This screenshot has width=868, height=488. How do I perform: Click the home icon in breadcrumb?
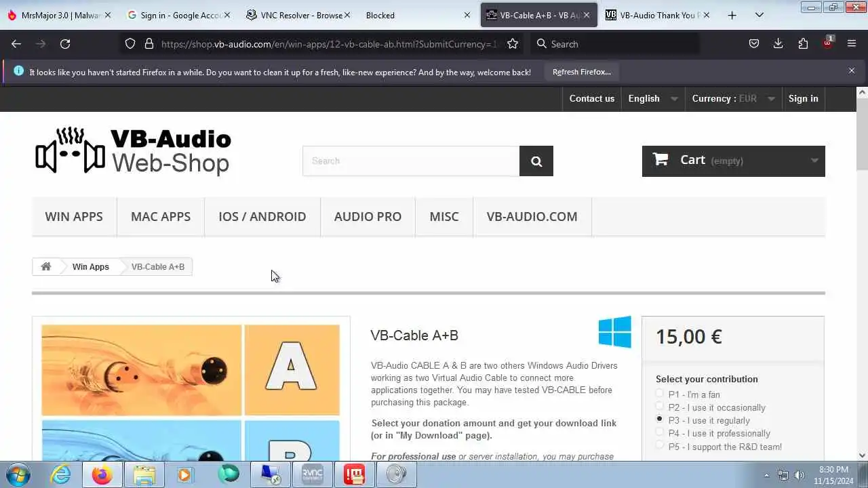coord(46,266)
